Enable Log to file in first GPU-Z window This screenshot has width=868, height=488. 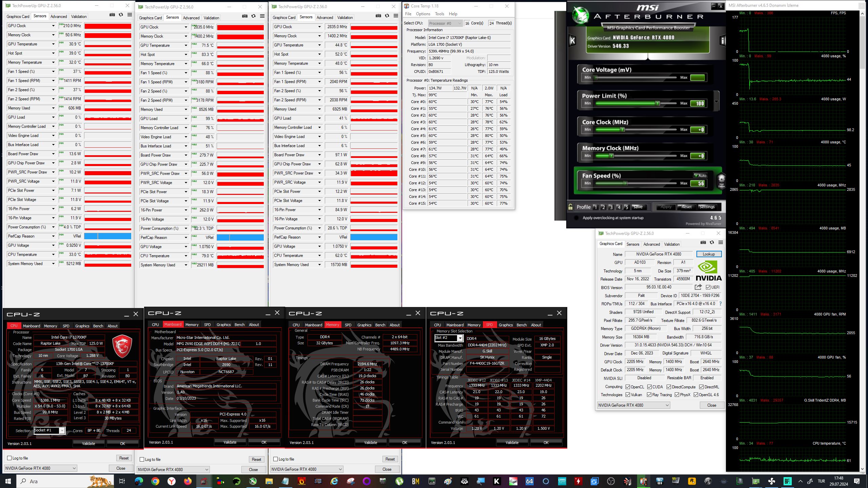click(x=9, y=458)
